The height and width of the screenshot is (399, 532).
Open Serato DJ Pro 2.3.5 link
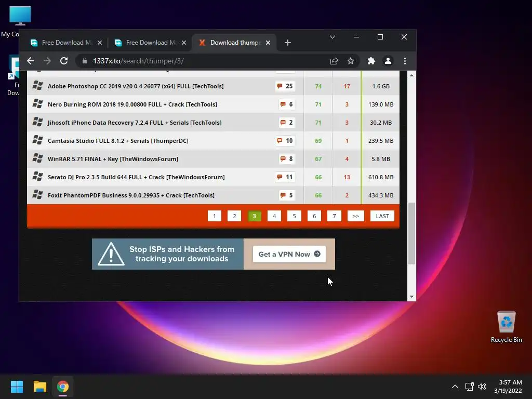pyautogui.click(x=136, y=177)
